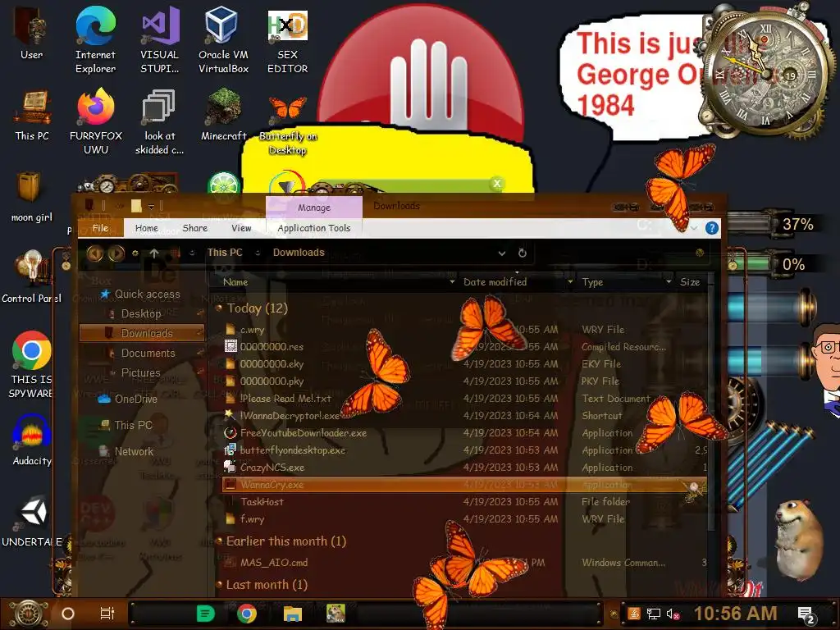Open green chat app on taskbar

coord(205,614)
